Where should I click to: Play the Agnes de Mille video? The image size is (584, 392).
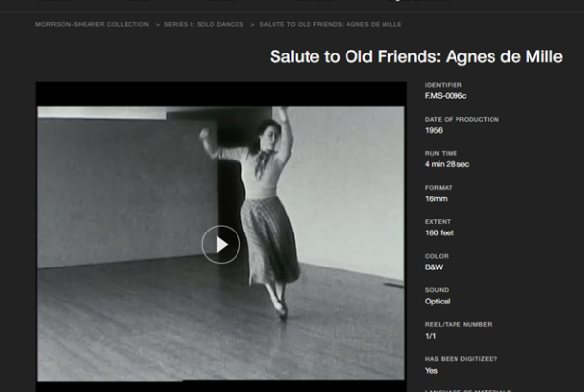click(221, 244)
